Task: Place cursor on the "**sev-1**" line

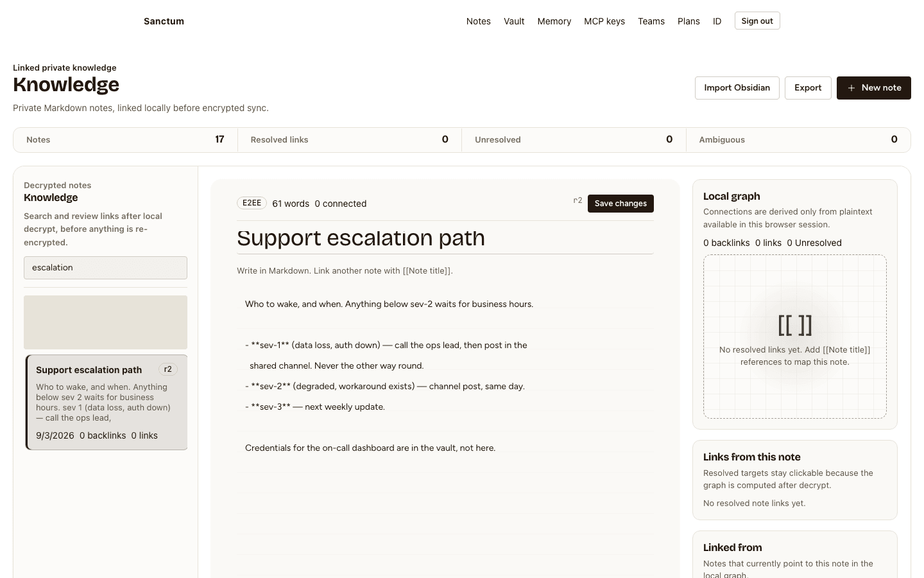Action: tap(386, 345)
